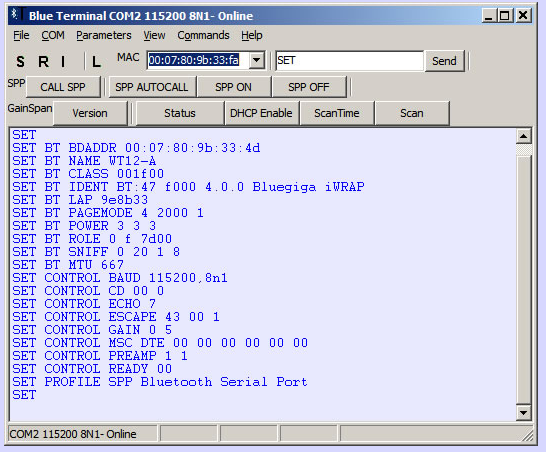The height and width of the screenshot is (452, 546).
Task: Send the typed command
Action: [x=444, y=61]
